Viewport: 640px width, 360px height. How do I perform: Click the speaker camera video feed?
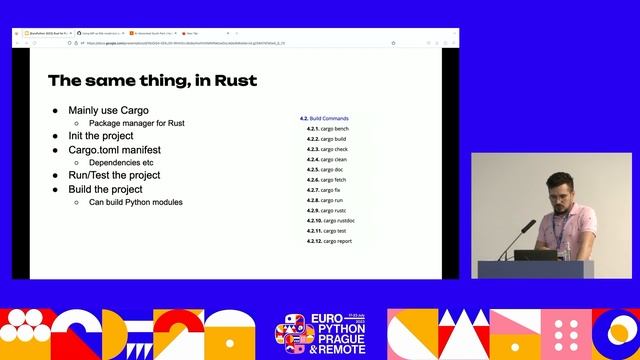(x=551, y=216)
